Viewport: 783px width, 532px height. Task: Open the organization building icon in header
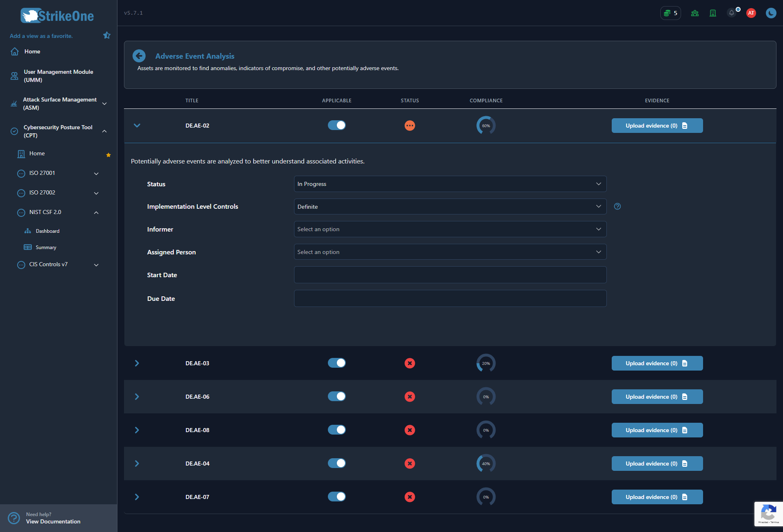713,13
